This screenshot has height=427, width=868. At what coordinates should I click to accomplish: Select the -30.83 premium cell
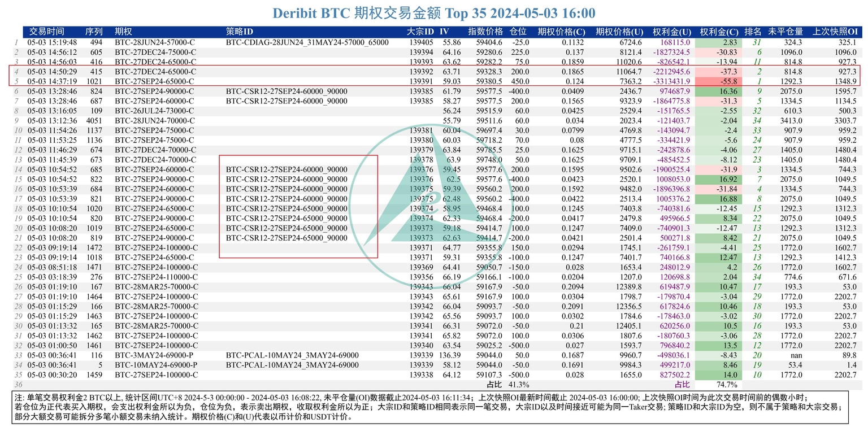pos(717,52)
